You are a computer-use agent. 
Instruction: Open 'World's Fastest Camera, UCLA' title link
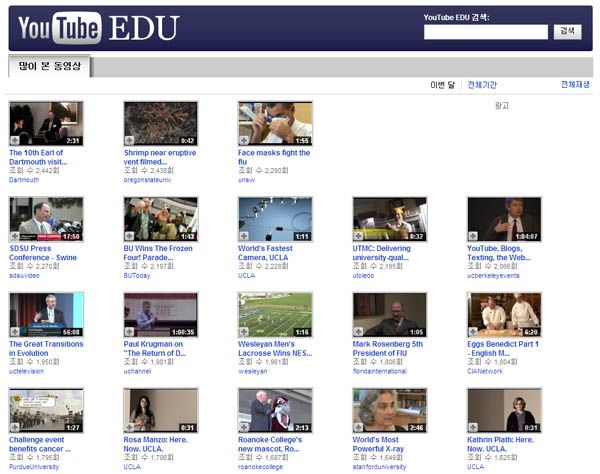pos(265,253)
